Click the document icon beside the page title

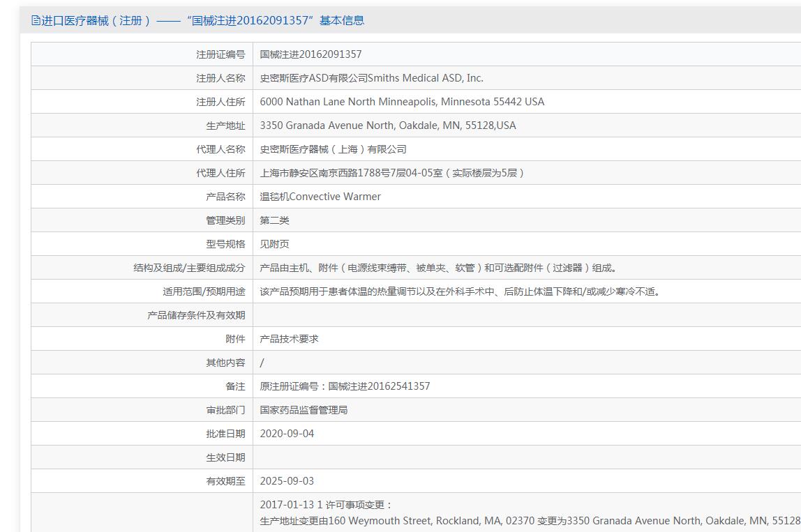36,20
